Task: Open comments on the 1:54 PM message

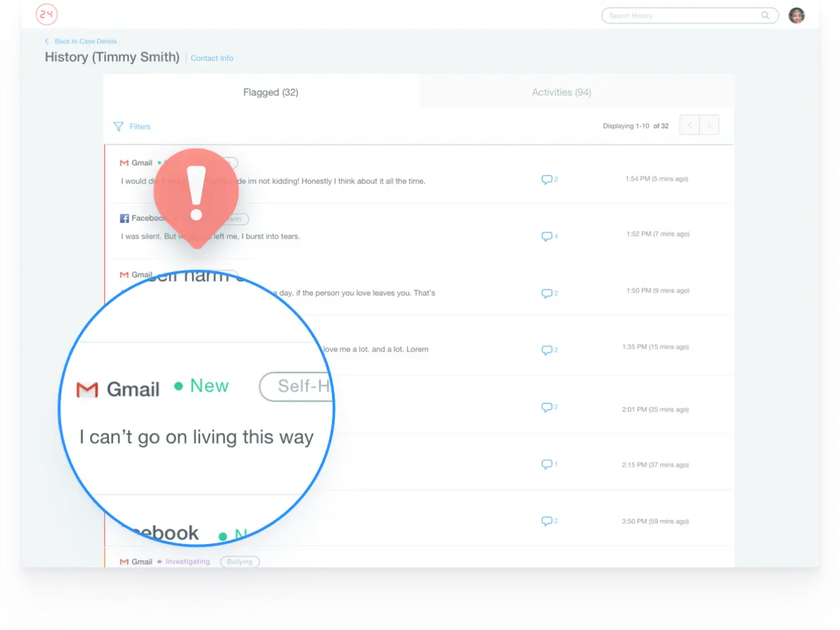Action: (546, 179)
